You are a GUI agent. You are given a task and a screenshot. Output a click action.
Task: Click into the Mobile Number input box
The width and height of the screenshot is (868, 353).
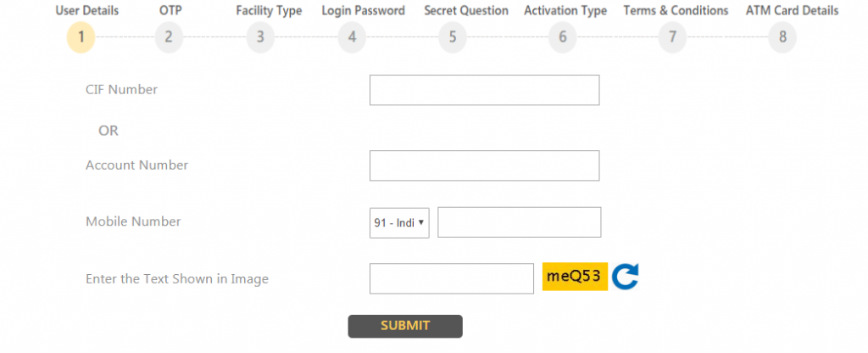(520, 222)
